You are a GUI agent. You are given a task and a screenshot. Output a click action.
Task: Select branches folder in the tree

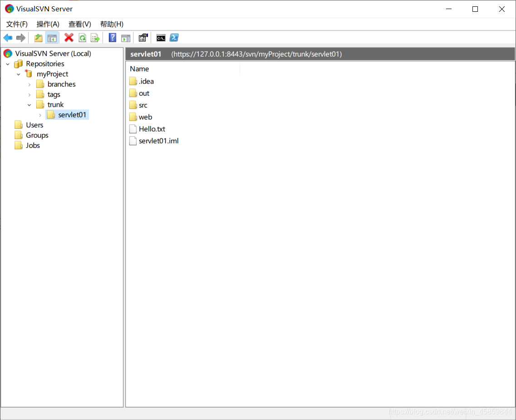pos(62,84)
